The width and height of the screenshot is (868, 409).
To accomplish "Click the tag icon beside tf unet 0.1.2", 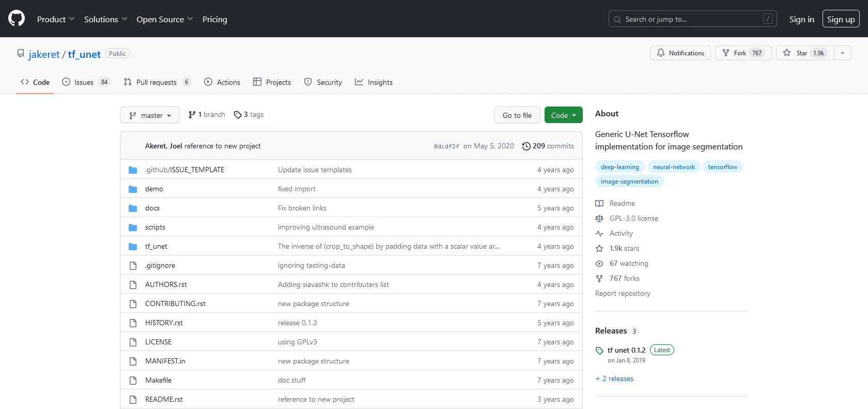I will 599,351.
